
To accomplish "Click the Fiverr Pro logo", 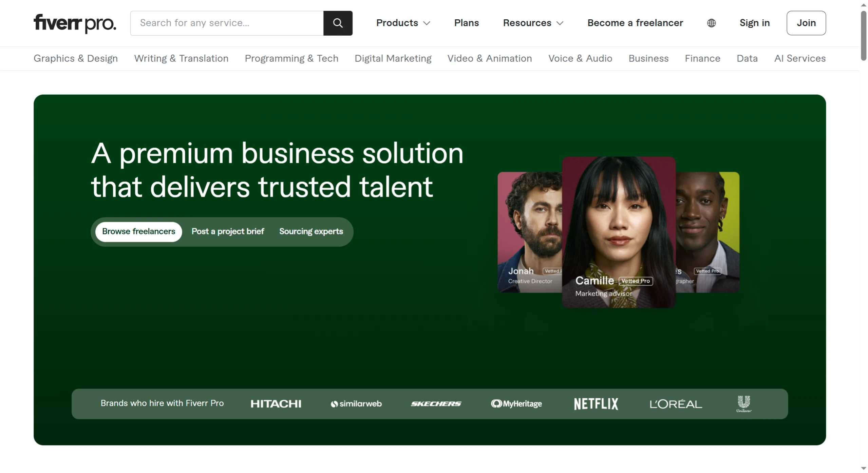I will coord(75,23).
